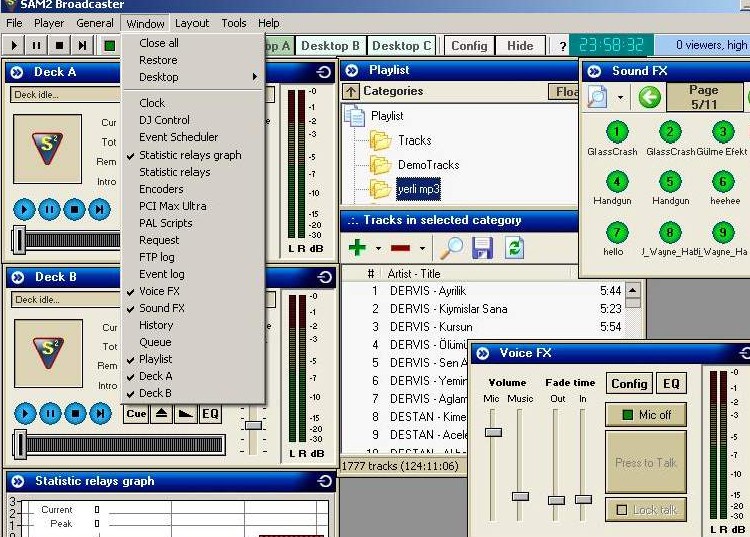This screenshot has height=537, width=750.
Task: Uncheck Deck B in Window menu
Action: point(155,393)
